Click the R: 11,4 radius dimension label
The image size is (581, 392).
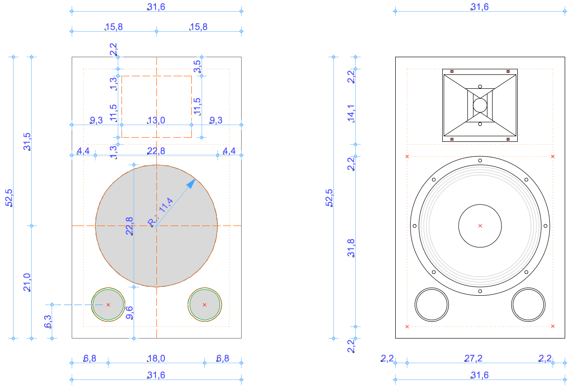[x=161, y=212]
